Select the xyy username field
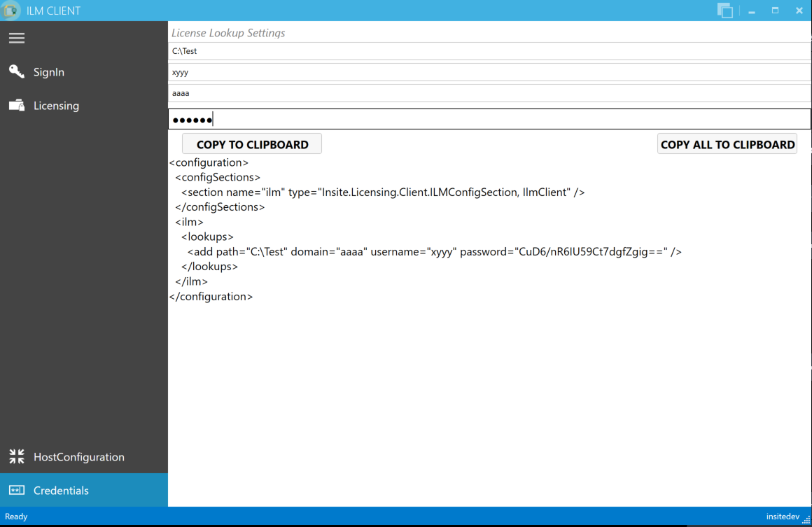This screenshot has width=812, height=527. click(x=490, y=71)
